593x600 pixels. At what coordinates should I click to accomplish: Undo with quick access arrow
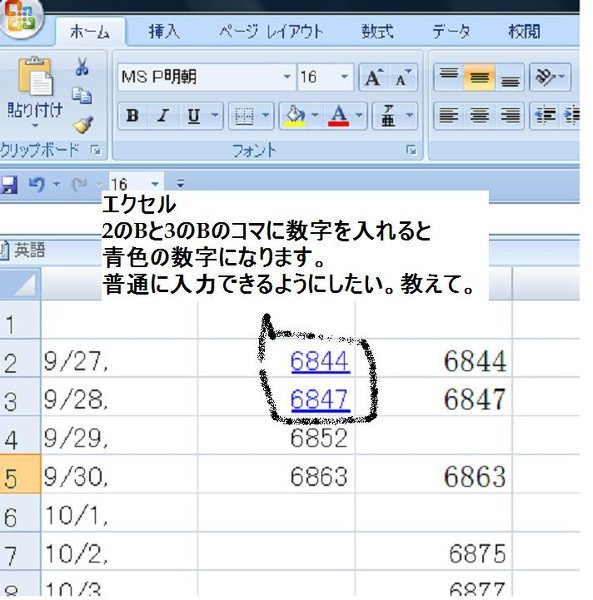coord(37,185)
